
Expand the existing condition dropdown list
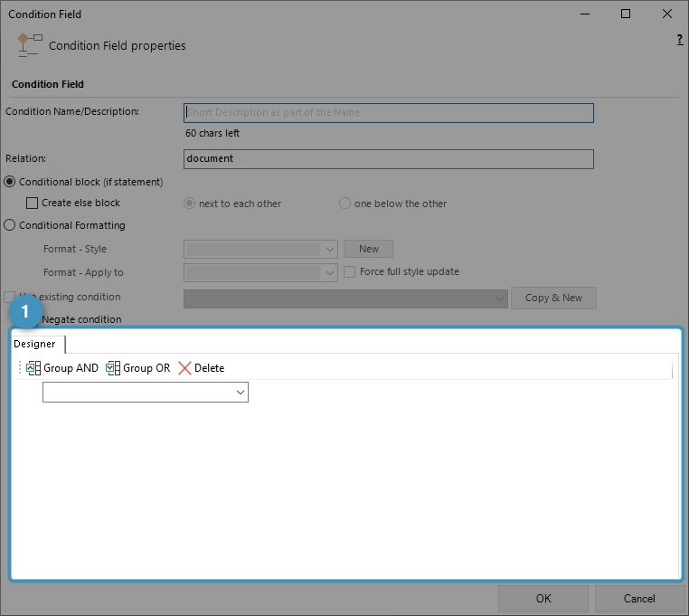(498, 298)
